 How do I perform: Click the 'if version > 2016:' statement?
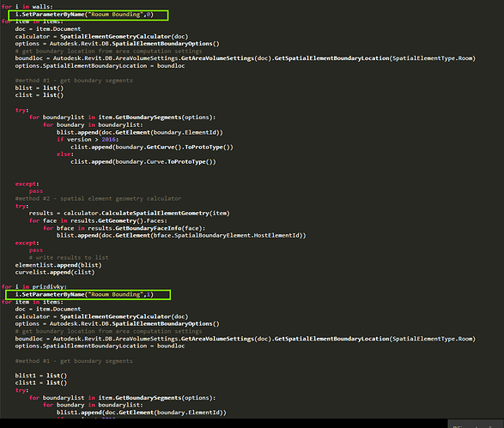88,139
